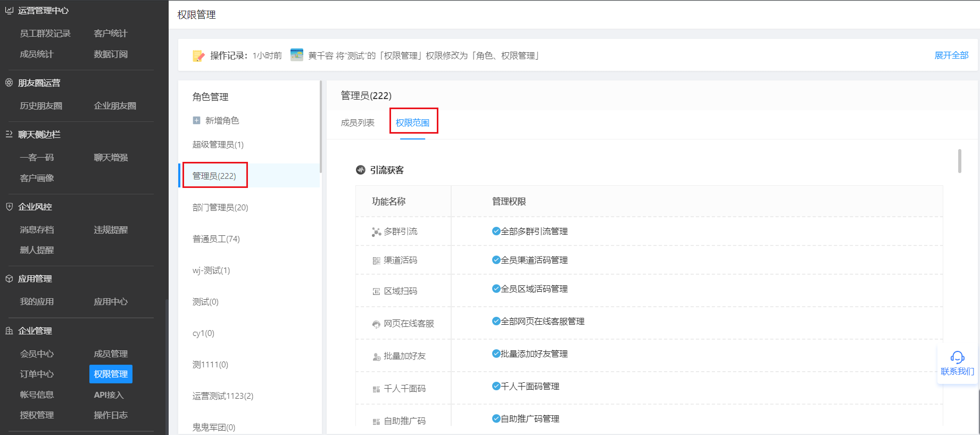This screenshot has width=980, height=435.
Task: Click the 操作记录 notepad icon
Action: [198, 55]
